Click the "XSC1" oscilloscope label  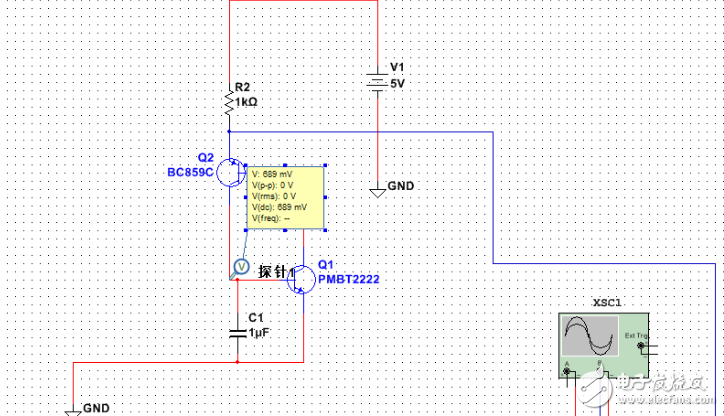tap(607, 303)
